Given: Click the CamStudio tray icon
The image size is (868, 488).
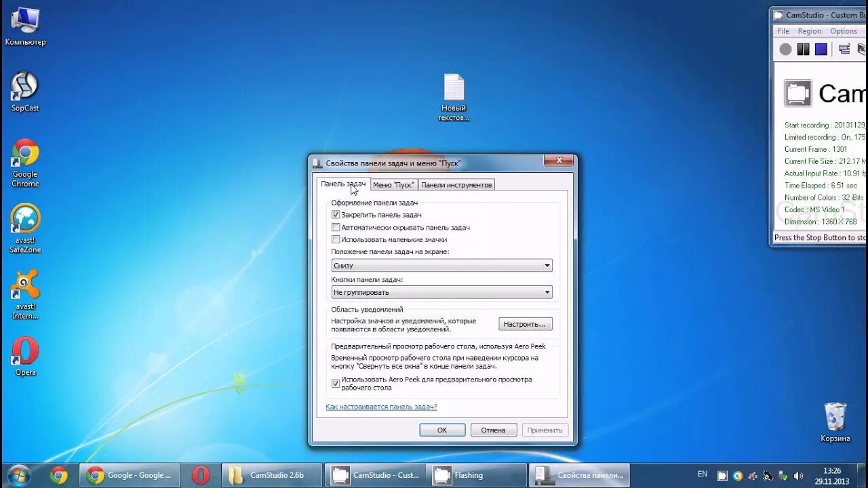Looking at the screenshot, I should (723, 476).
